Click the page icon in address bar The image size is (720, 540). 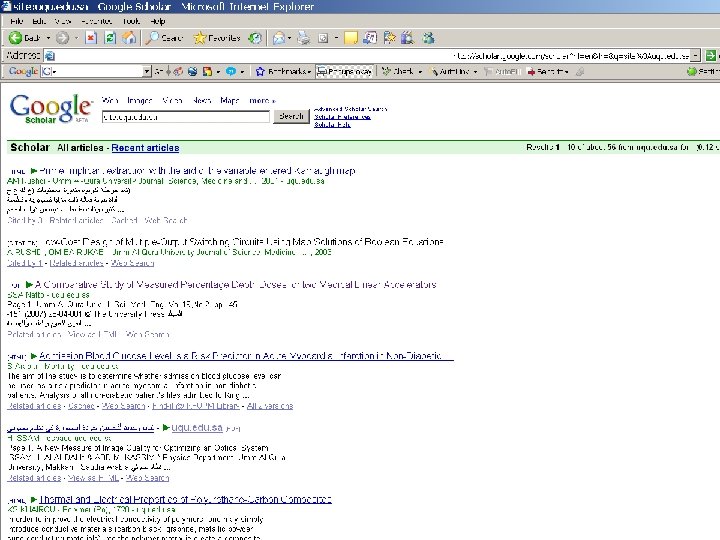click(x=50, y=56)
